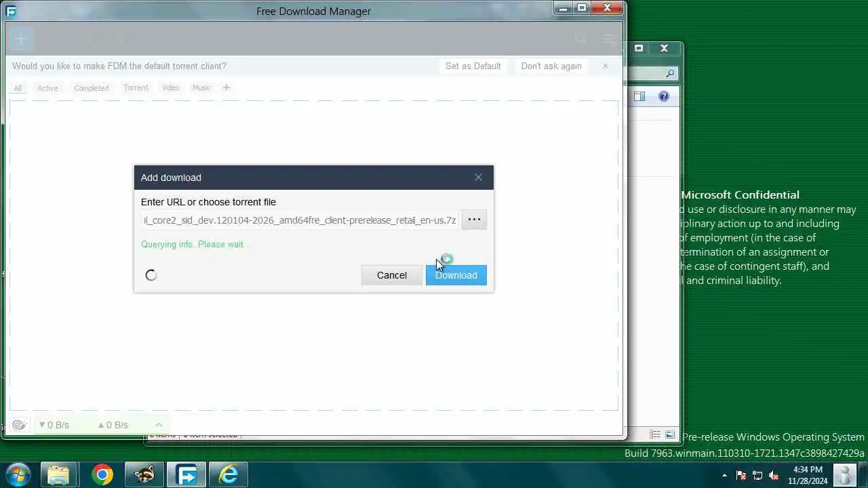Click the FDM logo in title bar
The image size is (868, 488).
(x=11, y=11)
